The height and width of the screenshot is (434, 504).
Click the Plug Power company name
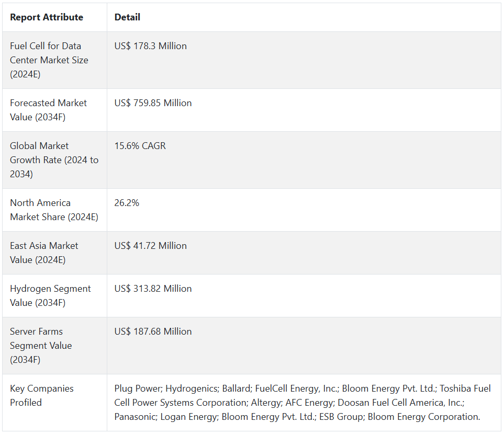(137, 389)
